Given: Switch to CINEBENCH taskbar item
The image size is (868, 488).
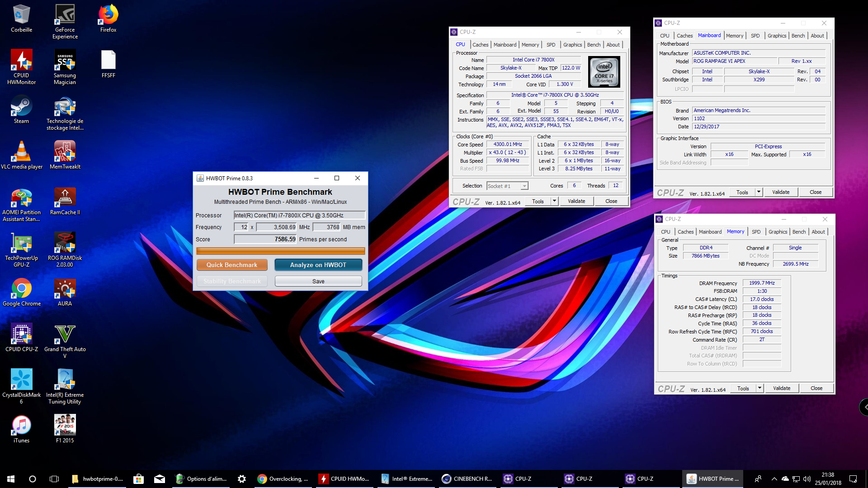Looking at the screenshot, I should click(467, 479).
